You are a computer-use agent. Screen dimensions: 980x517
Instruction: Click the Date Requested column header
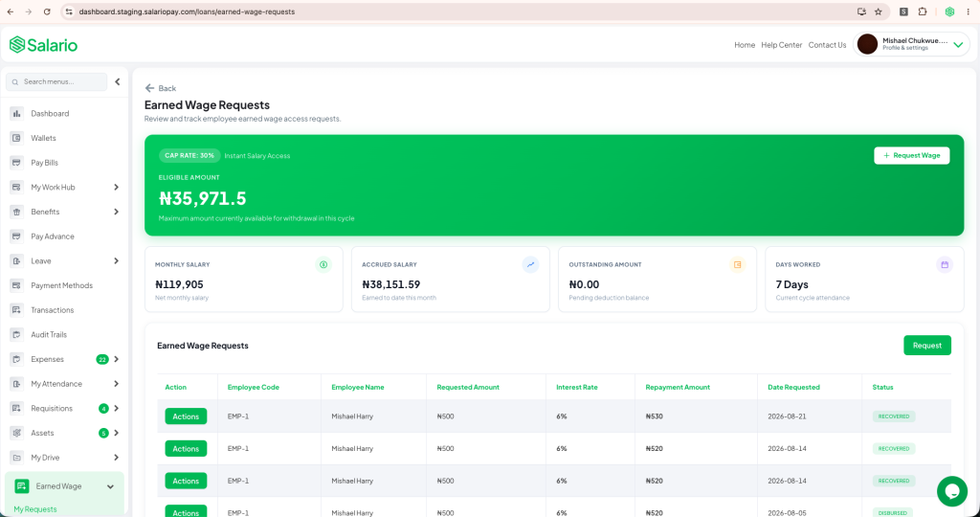(x=793, y=387)
